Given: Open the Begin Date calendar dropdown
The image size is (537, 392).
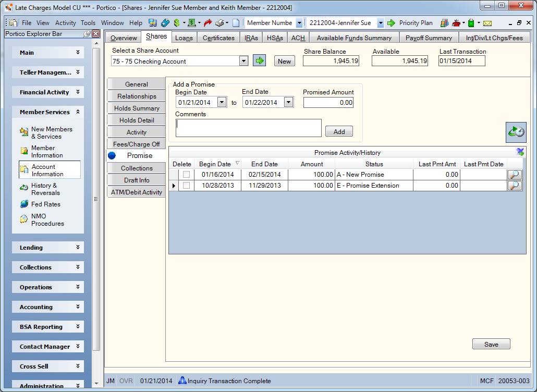Looking at the screenshot, I should pyautogui.click(x=222, y=102).
